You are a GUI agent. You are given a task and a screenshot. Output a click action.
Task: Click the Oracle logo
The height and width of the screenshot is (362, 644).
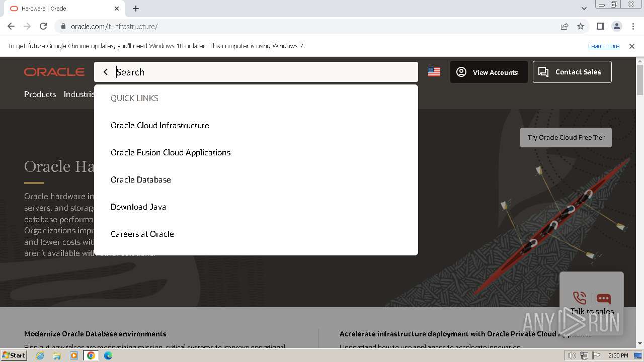tap(54, 72)
